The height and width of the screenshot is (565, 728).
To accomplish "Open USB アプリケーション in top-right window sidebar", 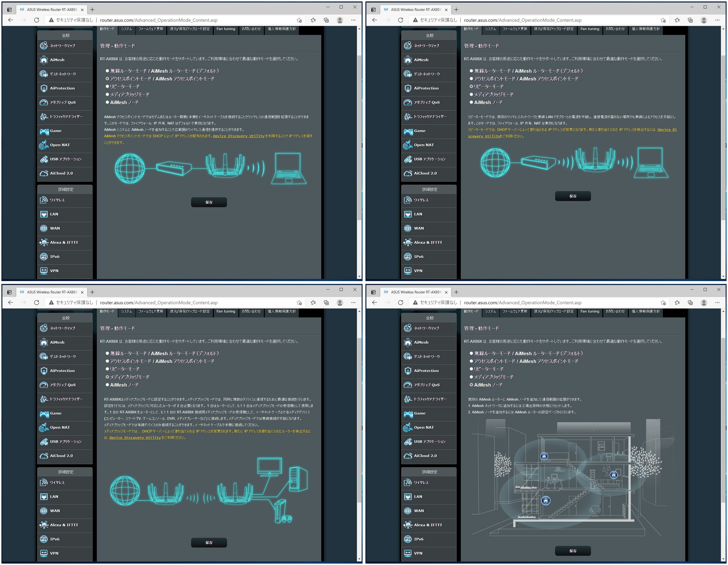I will pos(429,159).
